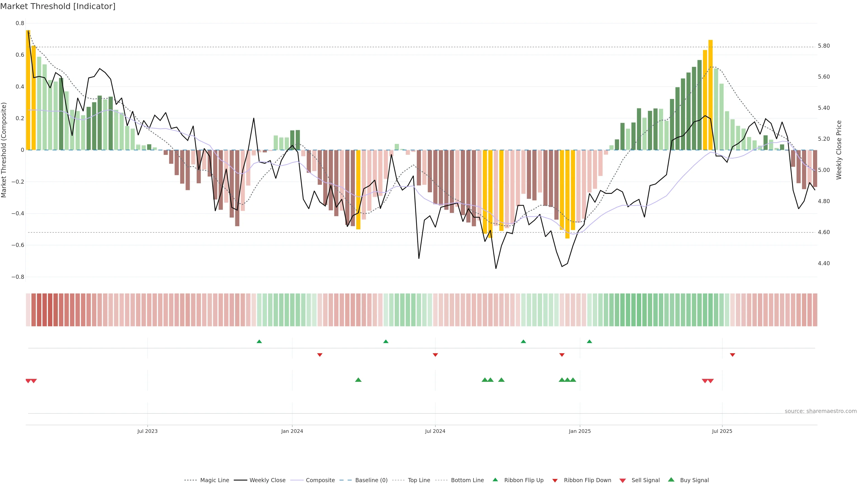Select the Jan 2024 x-axis label
Screen dimensions: 868x488
292,431
